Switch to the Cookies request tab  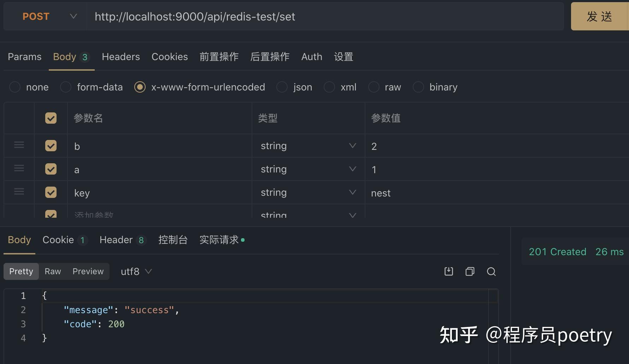169,57
